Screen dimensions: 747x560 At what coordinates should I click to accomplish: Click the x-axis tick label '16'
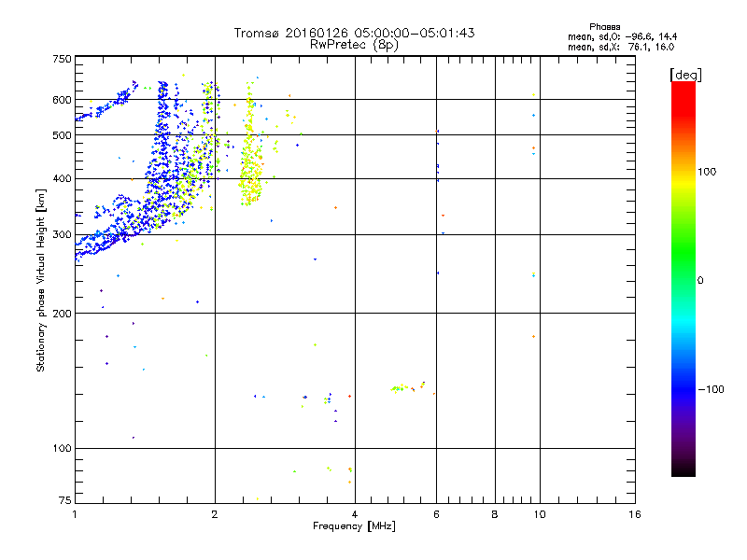(635, 514)
